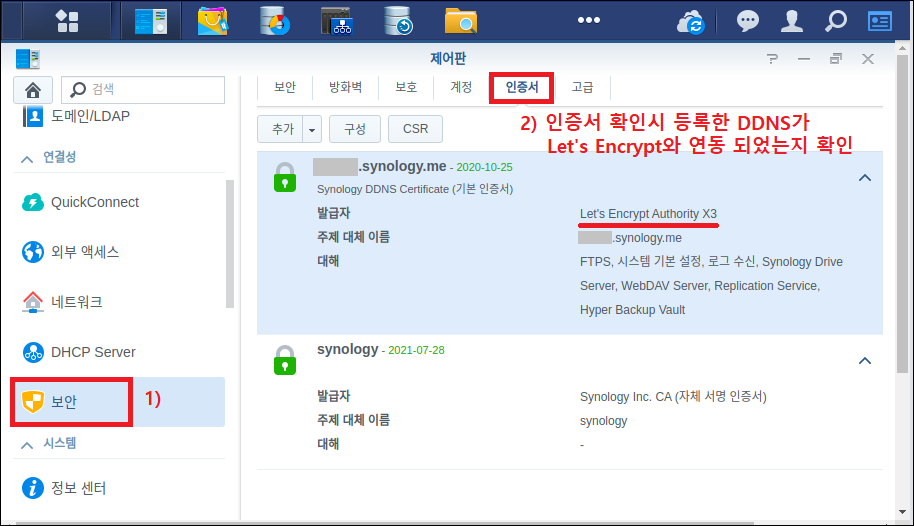Open the network device taskbar icon
The width and height of the screenshot is (914, 526).
click(336, 21)
